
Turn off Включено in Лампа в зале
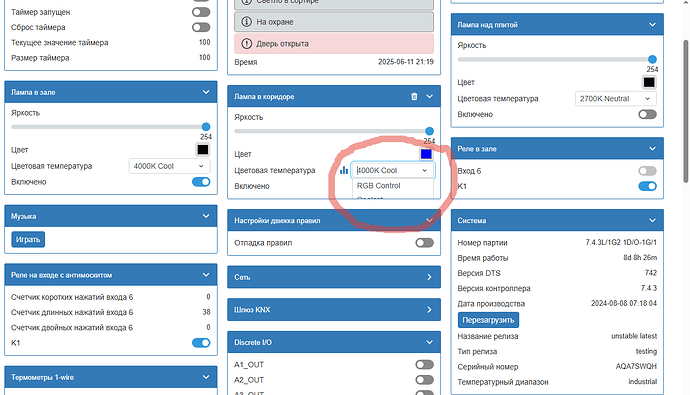point(201,182)
